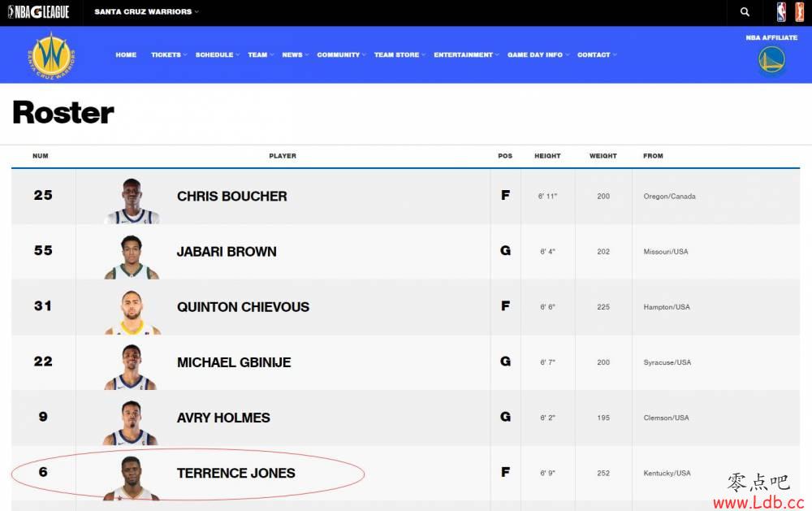Open Jabari Brown's headshot photo
812x511 pixels.
(132, 257)
